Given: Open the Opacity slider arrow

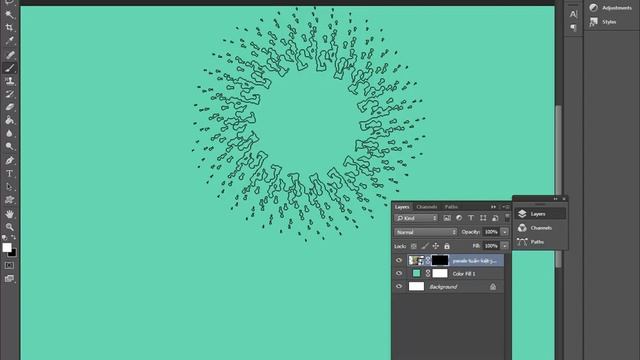Looking at the screenshot, I should (504, 232).
